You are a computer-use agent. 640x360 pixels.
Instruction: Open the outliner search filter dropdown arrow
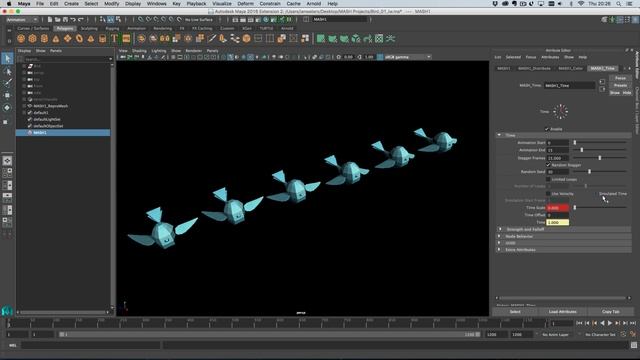click(x=110, y=59)
